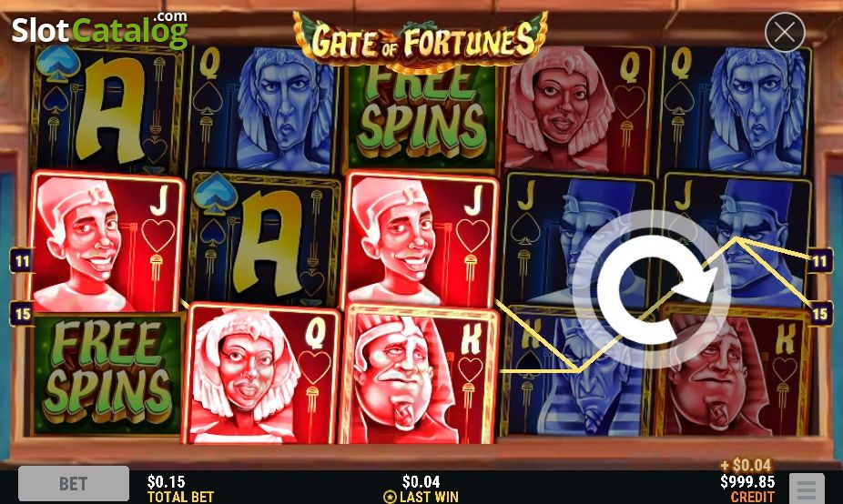Click the $999.85 Credit balance
Viewport: 843px width, 504px height.
coord(747,488)
